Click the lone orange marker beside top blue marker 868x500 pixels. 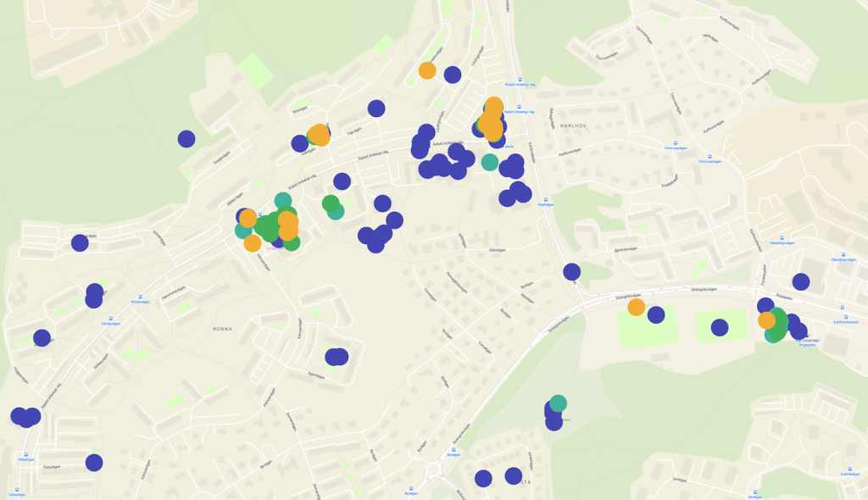427,70
